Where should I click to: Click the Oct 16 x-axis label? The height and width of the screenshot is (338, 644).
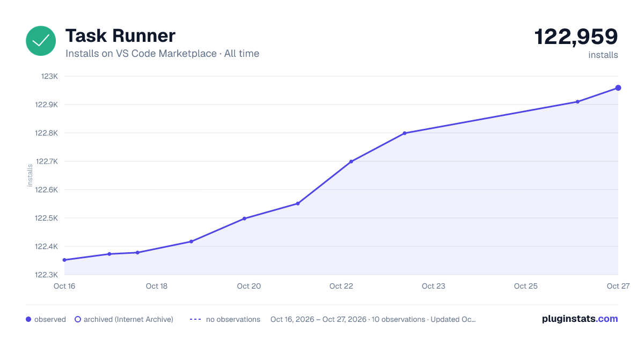[x=64, y=286]
